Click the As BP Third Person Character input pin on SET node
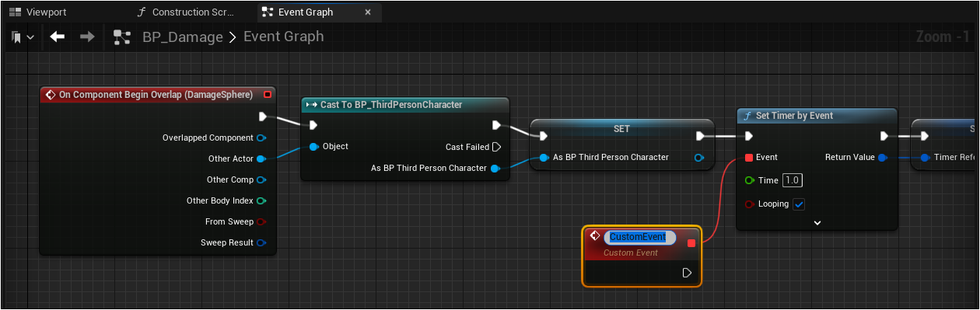980x310 pixels. point(544,158)
